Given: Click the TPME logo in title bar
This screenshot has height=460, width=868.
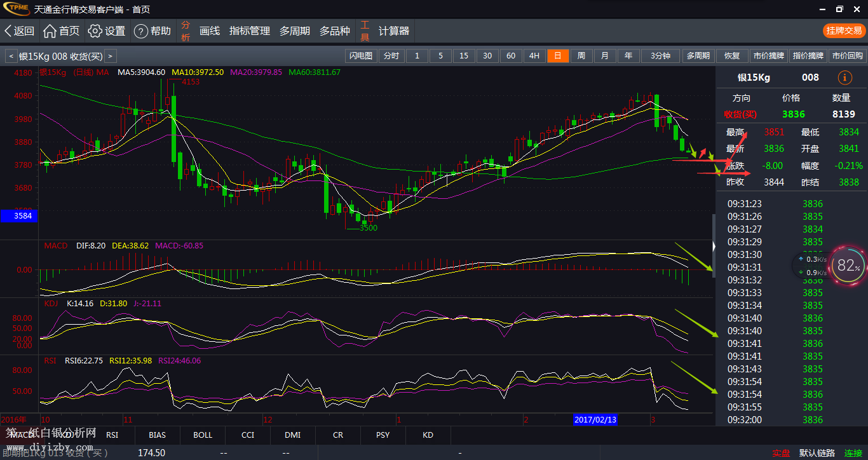Looking at the screenshot, I should point(15,9).
